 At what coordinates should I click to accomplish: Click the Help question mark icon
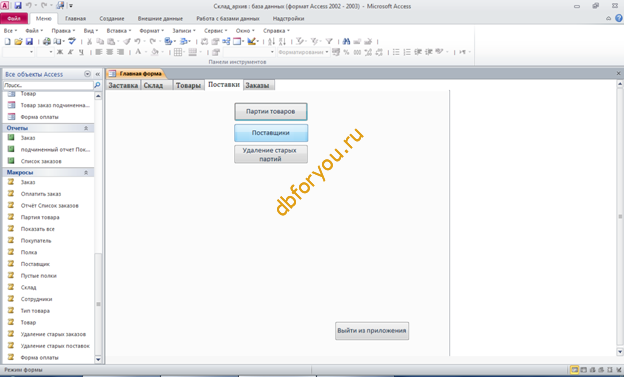pos(619,18)
